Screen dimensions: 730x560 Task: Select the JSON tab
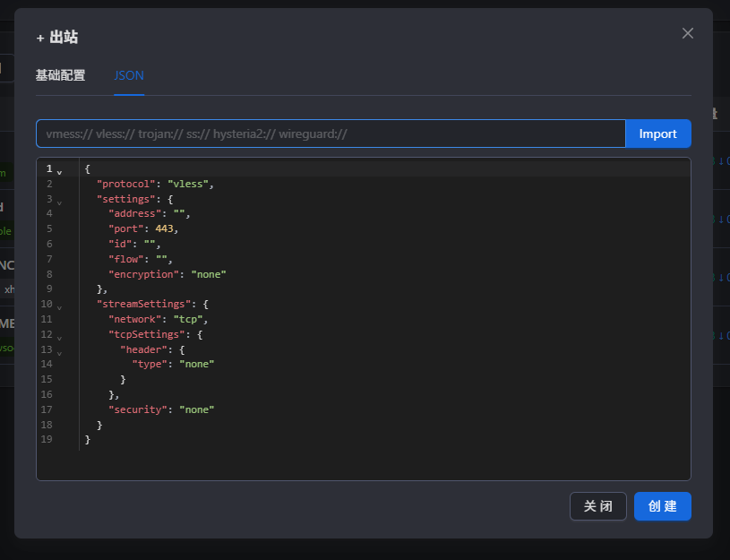pyautogui.click(x=129, y=75)
